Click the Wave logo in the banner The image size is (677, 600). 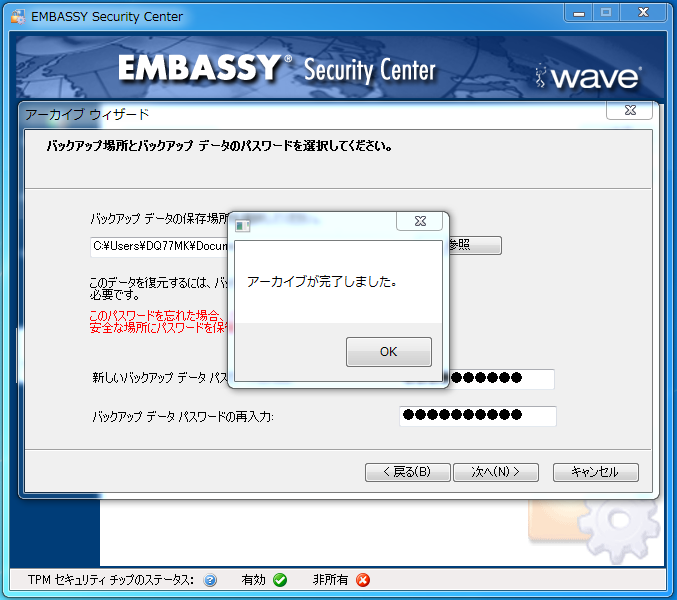(x=588, y=77)
